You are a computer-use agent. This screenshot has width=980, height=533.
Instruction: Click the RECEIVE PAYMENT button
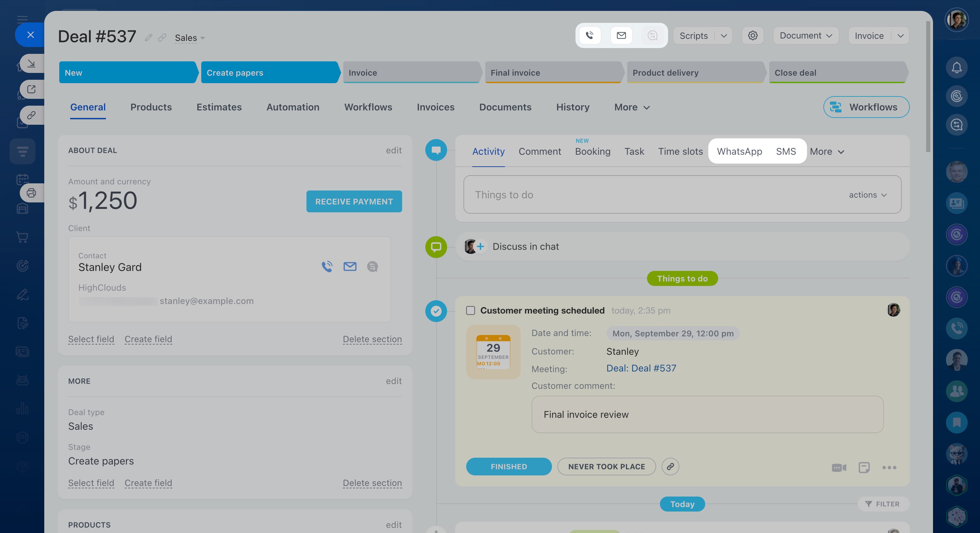click(354, 201)
